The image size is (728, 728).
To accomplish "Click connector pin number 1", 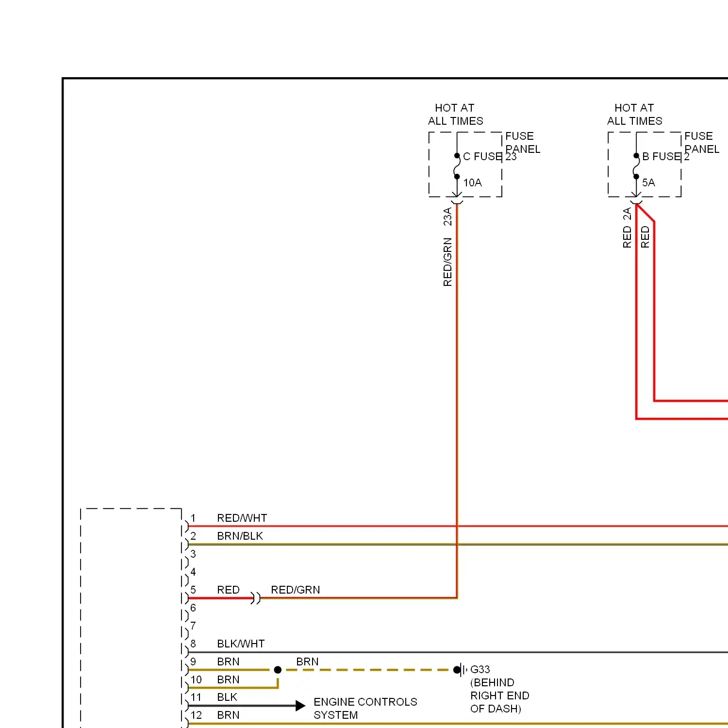I will 193,518.
